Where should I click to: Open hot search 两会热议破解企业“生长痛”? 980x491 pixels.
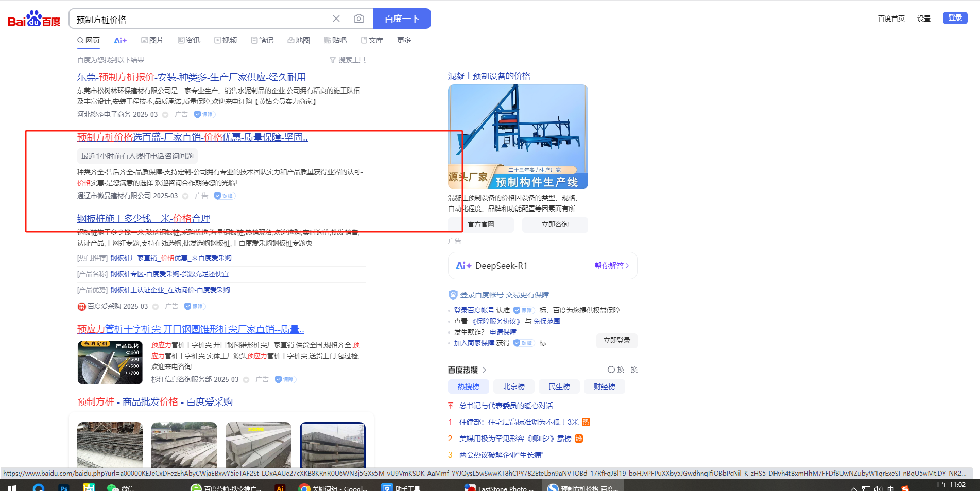[x=501, y=455]
